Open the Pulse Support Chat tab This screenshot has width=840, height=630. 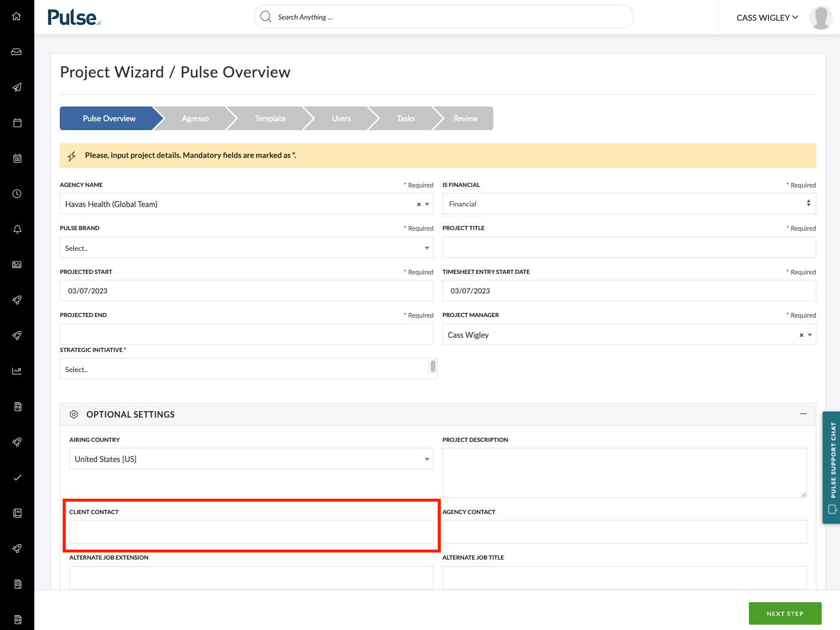click(x=831, y=467)
